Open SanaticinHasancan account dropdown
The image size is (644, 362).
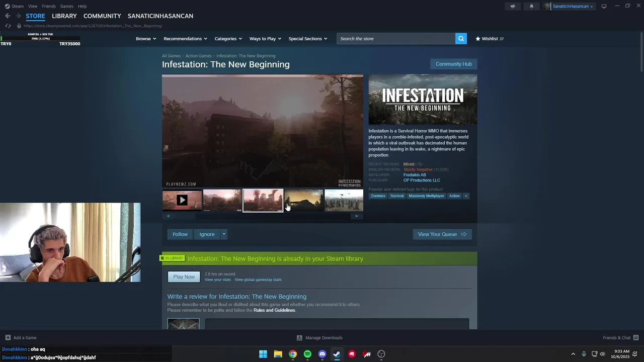click(569, 6)
